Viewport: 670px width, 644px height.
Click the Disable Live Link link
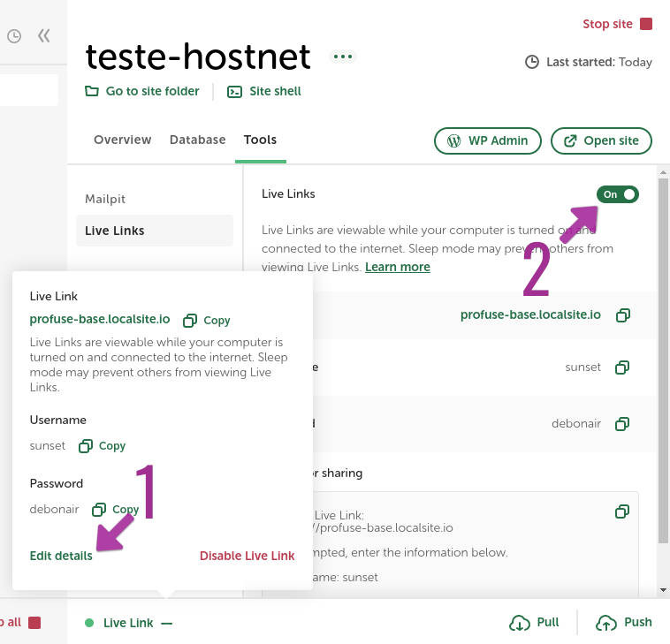click(247, 556)
